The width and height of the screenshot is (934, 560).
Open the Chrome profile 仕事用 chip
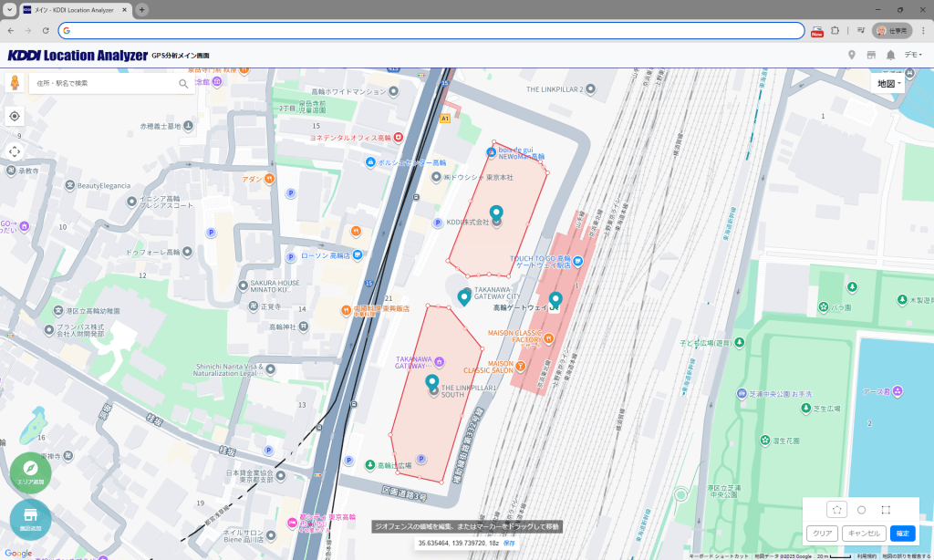pyautogui.click(x=892, y=30)
